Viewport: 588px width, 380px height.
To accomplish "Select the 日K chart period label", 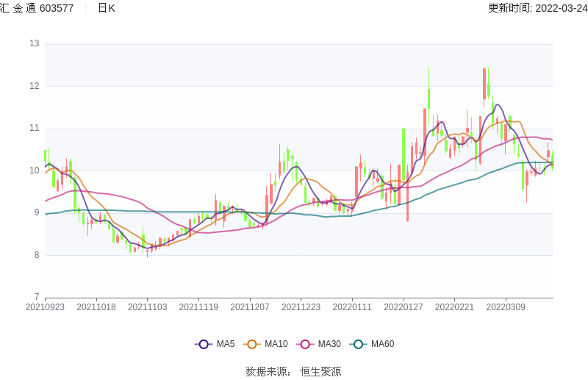I will click(x=107, y=8).
